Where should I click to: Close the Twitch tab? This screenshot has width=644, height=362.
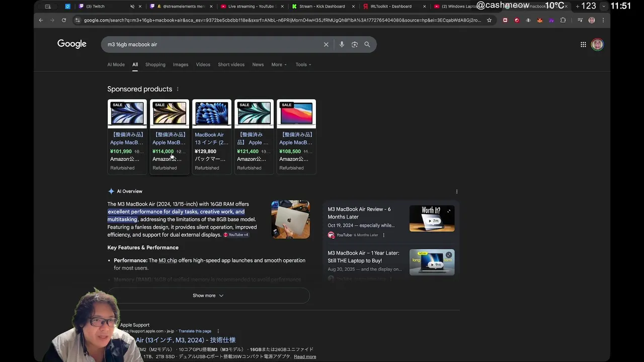pos(139,7)
